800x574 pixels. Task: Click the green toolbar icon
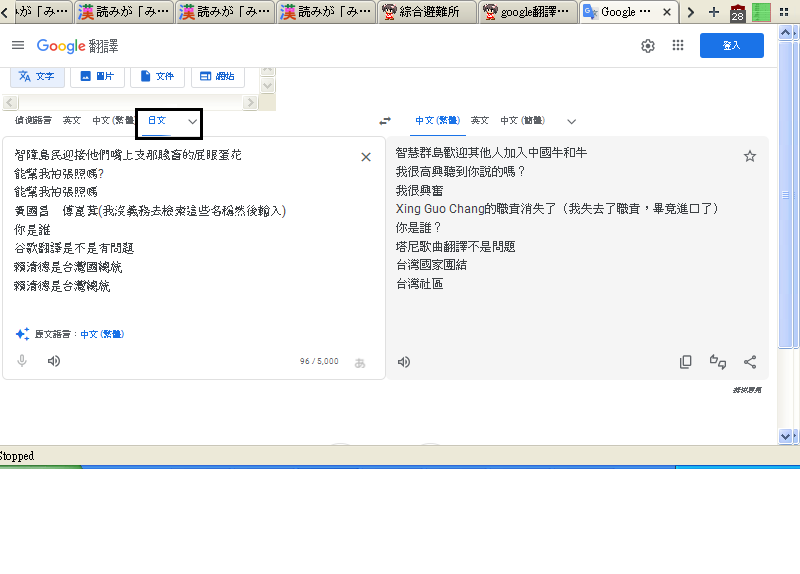point(761,12)
